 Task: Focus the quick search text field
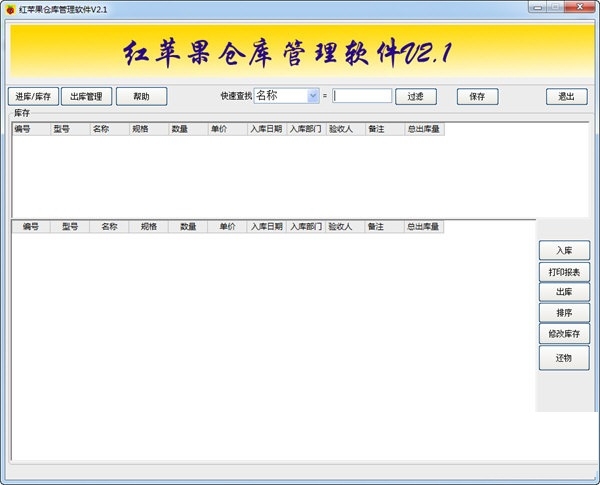click(362, 96)
